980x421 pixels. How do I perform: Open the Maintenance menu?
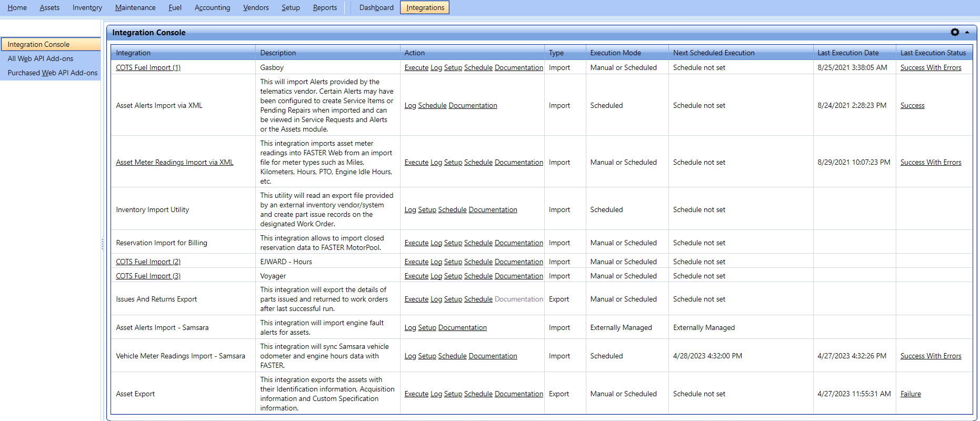coord(135,7)
